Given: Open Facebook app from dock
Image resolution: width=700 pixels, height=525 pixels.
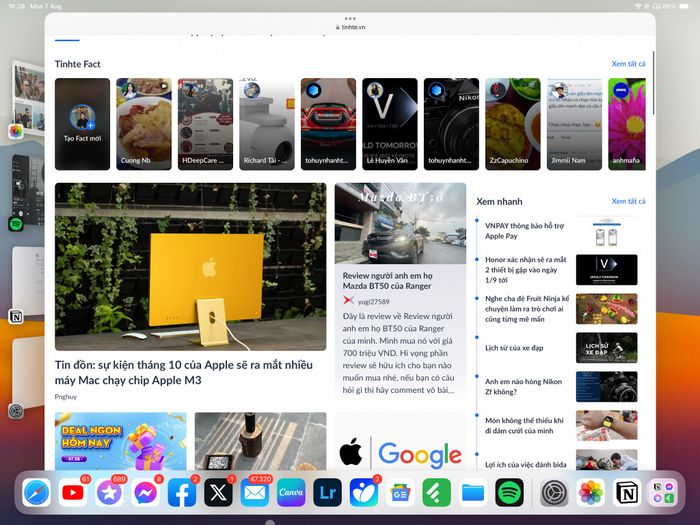Looking at the screenshot, I should pyautogui.click(x=182, y=493).
